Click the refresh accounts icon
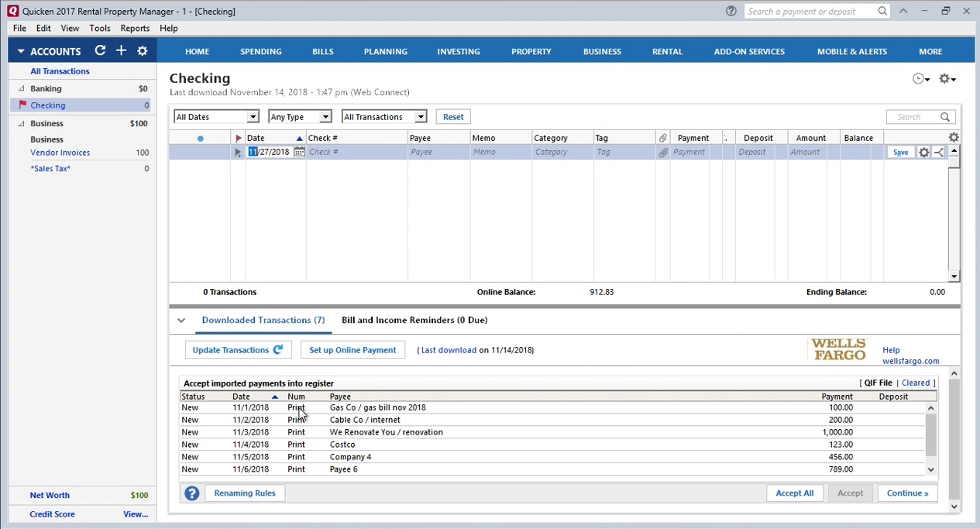 pos(100,50)
